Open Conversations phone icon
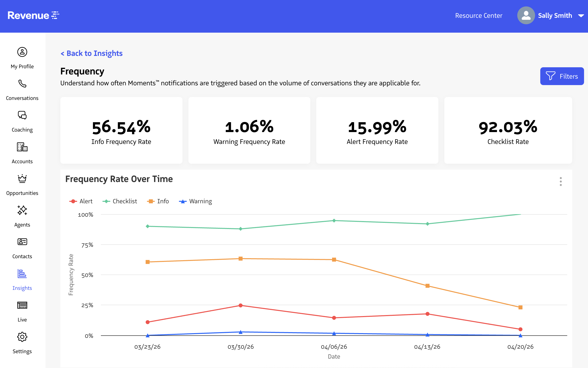This screenshot has height=368, width=588. (22, 84)
